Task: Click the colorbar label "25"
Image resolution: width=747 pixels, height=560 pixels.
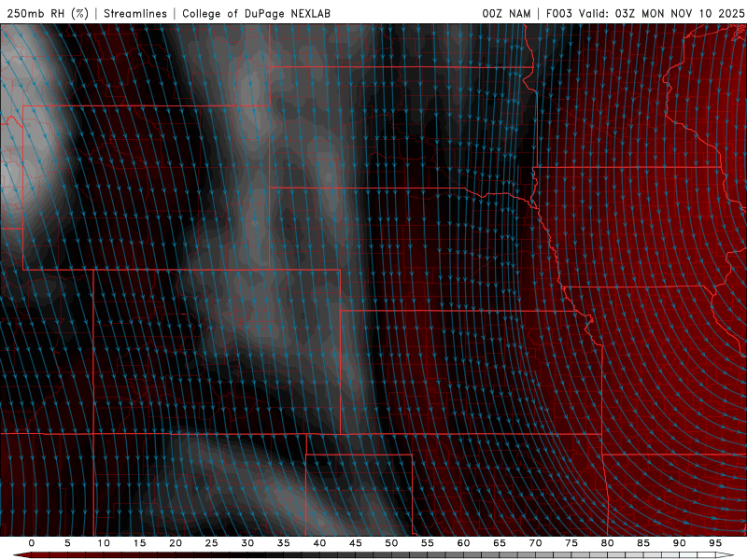Action: tap(211, 543)
